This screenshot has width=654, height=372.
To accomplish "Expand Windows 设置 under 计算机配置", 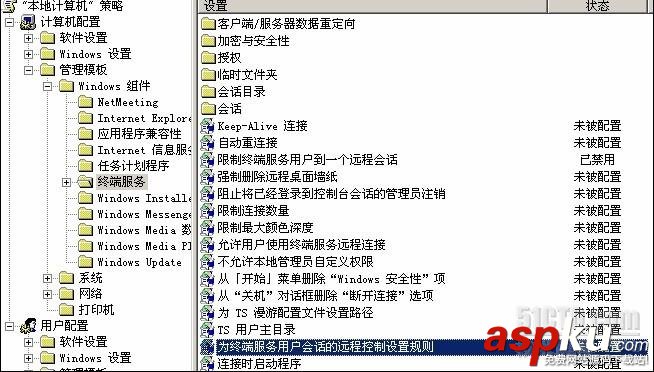I will 28,54.
